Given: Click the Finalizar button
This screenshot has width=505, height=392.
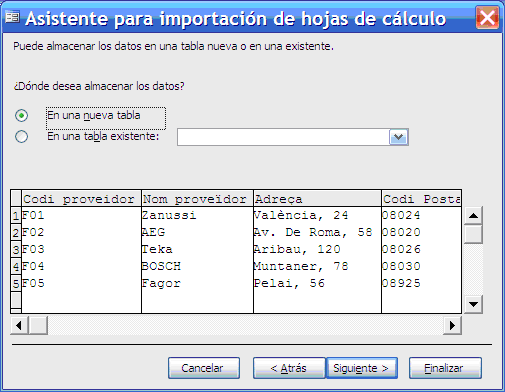Looking at the screenshot, I should 445,368.
